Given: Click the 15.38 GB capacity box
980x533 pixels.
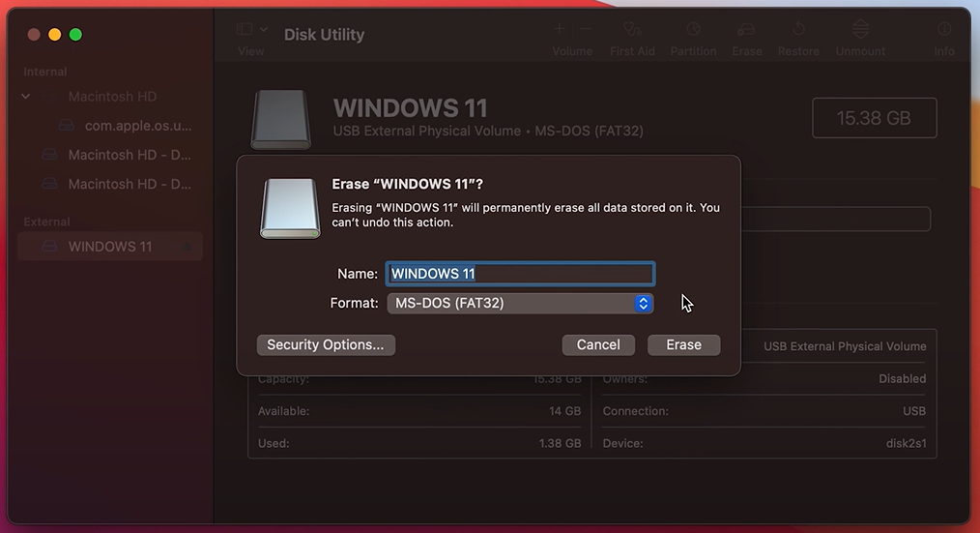Looking at the screenshot, I should tap(875, 118).
